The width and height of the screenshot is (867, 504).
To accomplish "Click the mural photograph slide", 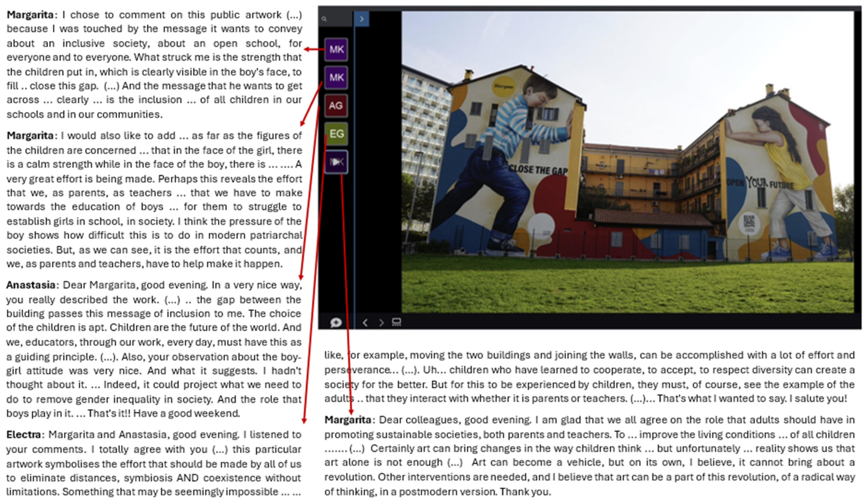I will tap(628, 162).
